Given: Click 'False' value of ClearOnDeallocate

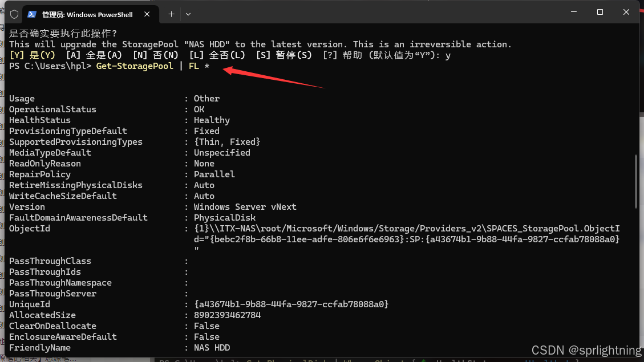Looking at the screenshot, I should 206,326.
